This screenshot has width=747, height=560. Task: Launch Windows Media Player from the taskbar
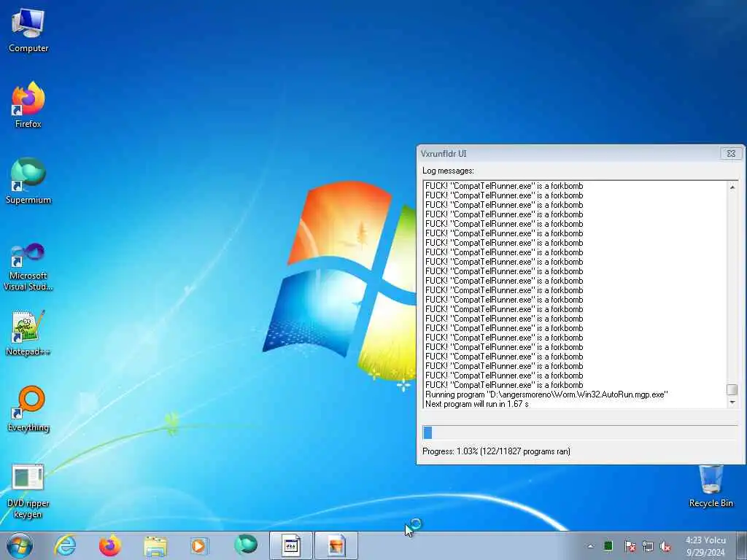point(200,545)
